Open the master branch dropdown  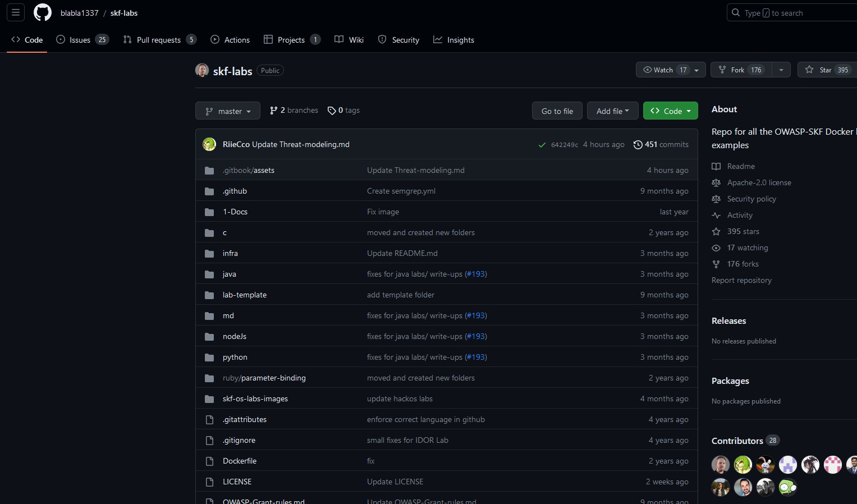click(x=228, y=111)
